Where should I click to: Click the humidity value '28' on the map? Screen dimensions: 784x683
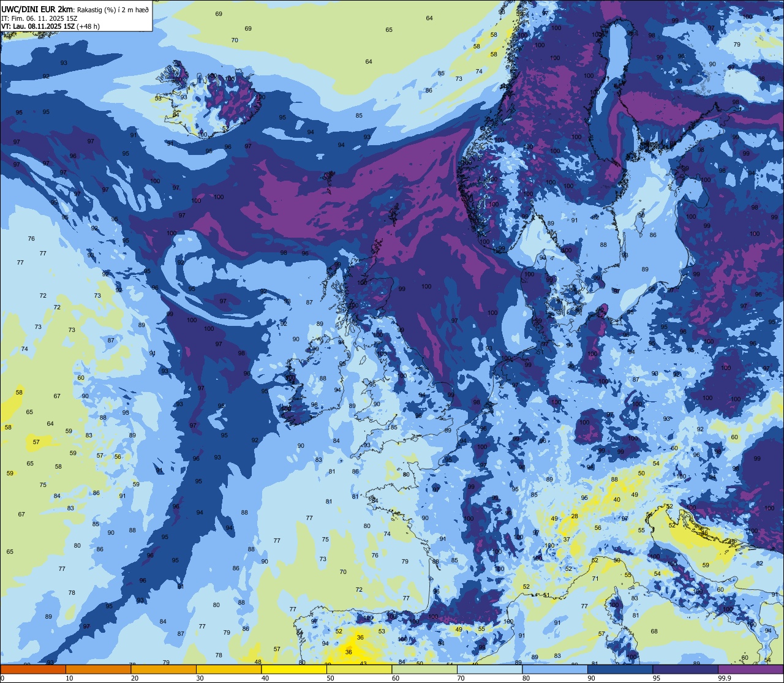pyautogui.click(x=575, y=516)
